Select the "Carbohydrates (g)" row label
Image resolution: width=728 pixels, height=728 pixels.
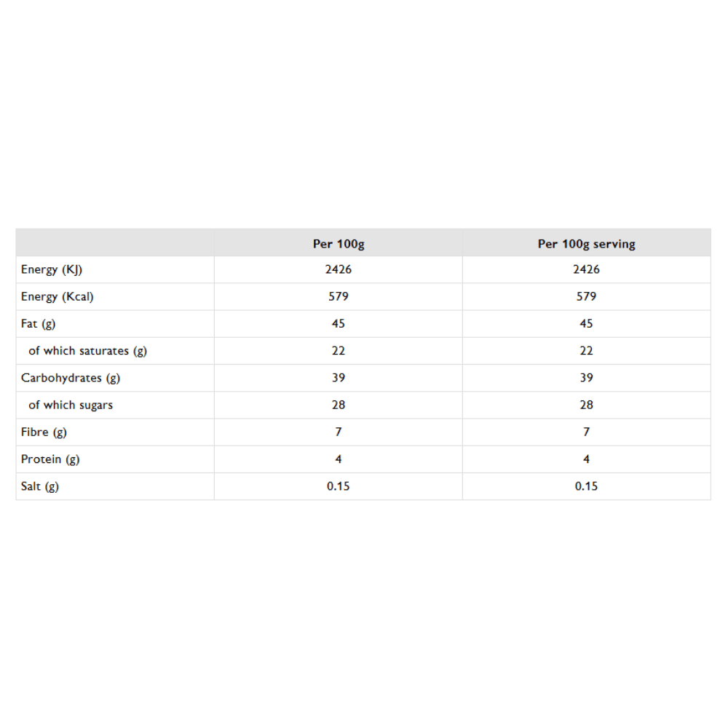71,378
